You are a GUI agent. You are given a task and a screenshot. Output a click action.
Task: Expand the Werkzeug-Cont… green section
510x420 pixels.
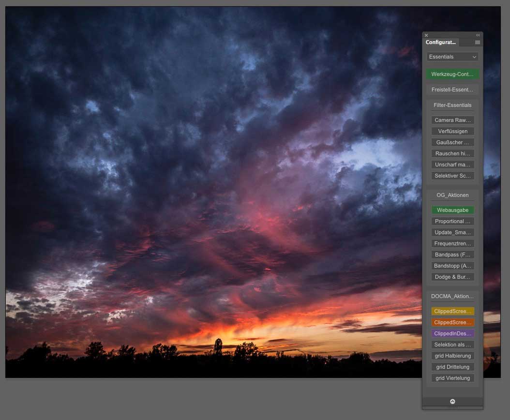click(x=452, y=74)
